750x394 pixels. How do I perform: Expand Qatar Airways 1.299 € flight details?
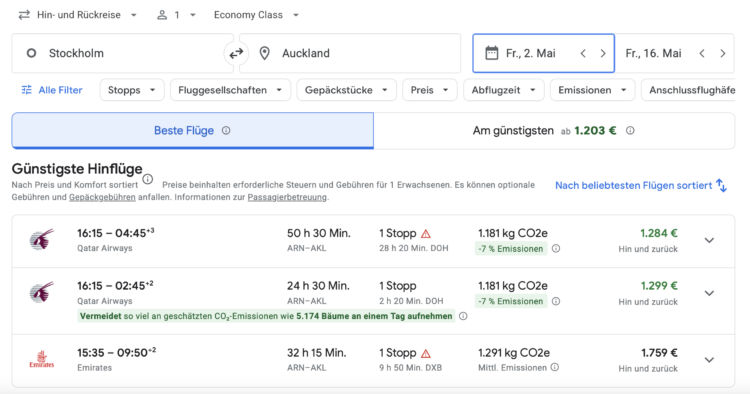tap(709, 293)
